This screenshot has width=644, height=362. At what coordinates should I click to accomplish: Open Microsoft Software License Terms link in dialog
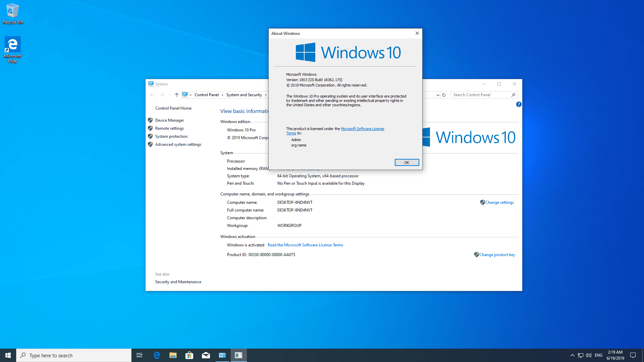pyautogui.click(x=362, y=129)
